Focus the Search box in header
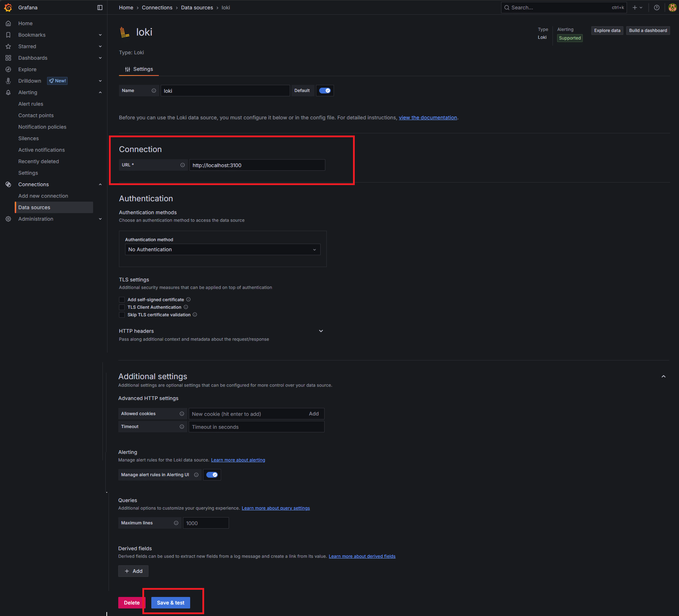 point(564,8)
